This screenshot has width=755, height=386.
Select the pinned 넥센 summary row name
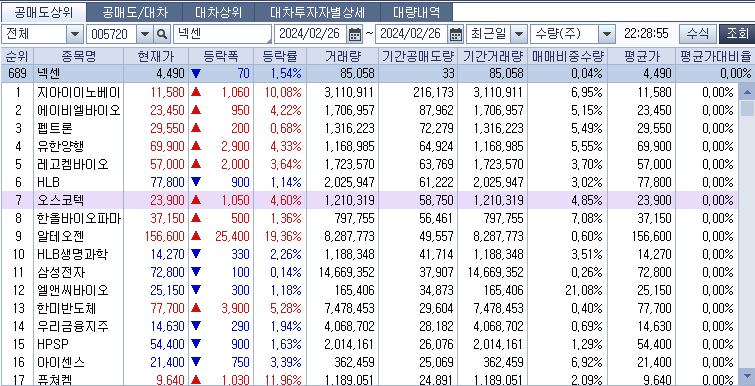coord(49,74)
